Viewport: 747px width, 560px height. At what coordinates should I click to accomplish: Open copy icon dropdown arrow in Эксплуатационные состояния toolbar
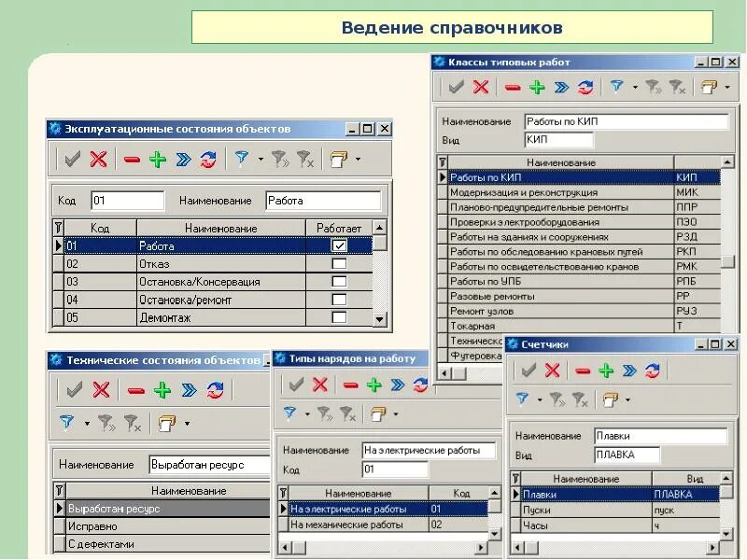358,159
